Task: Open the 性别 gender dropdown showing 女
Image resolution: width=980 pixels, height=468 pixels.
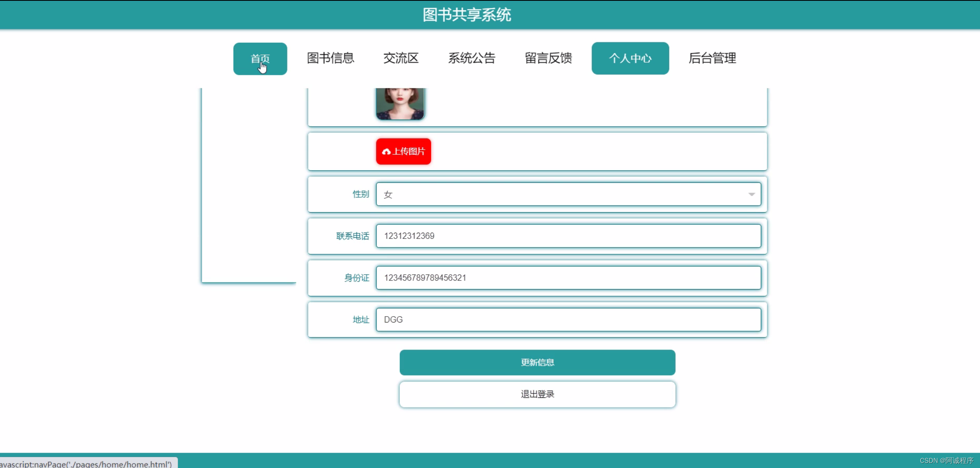Action: (549, 194)
